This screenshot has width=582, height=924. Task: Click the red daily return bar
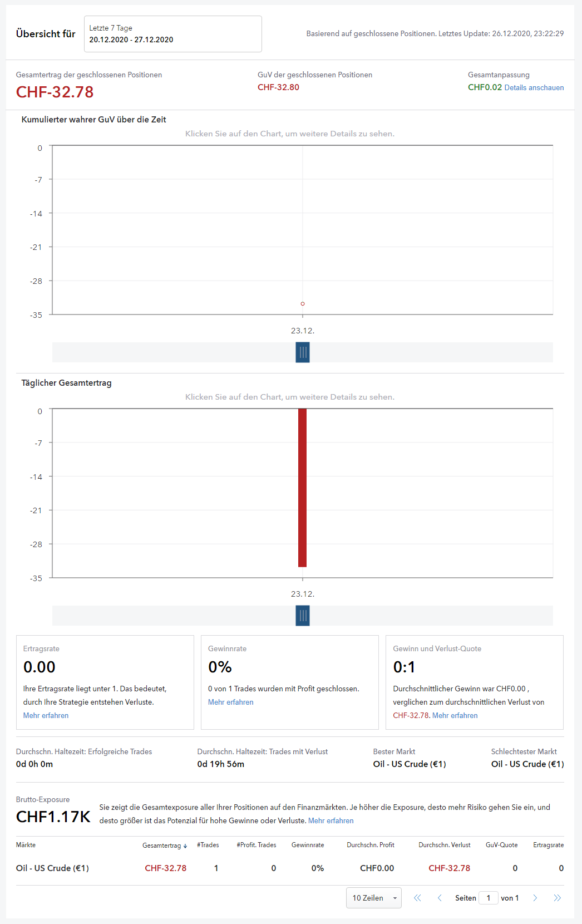pyautogui.click(x=303, y=488)
